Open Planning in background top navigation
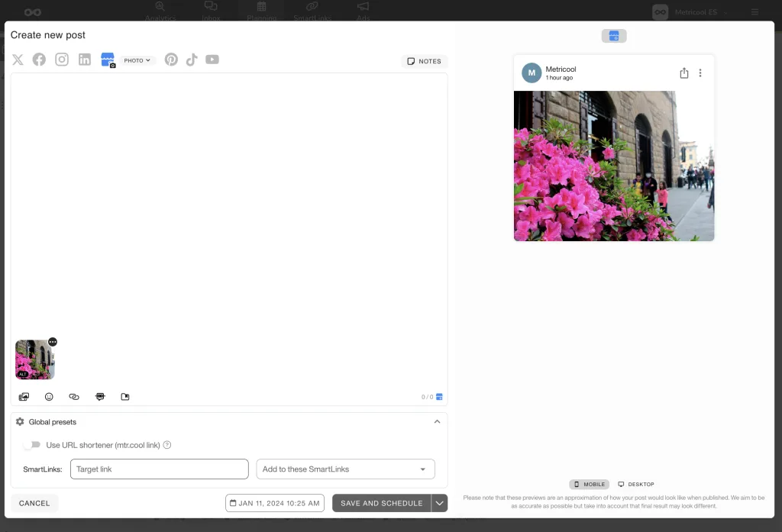This screenshot has height=532, width=782. pyautogui.click(x=261, y=11)
